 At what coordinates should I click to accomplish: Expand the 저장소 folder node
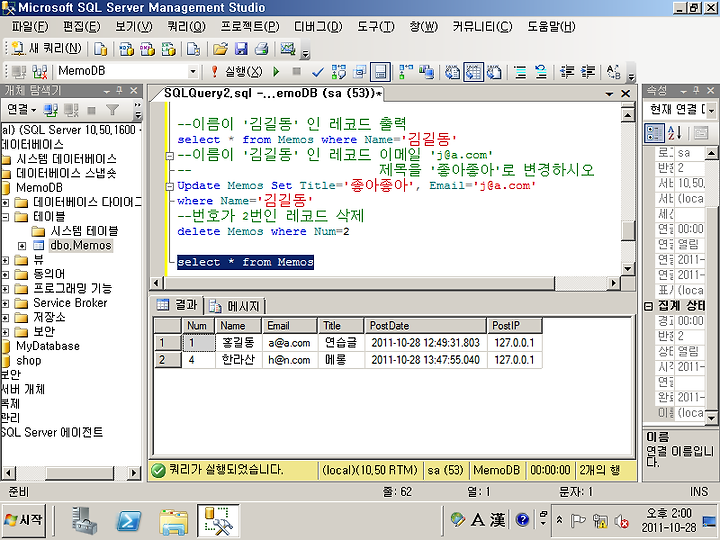click(x=5, y=318)
